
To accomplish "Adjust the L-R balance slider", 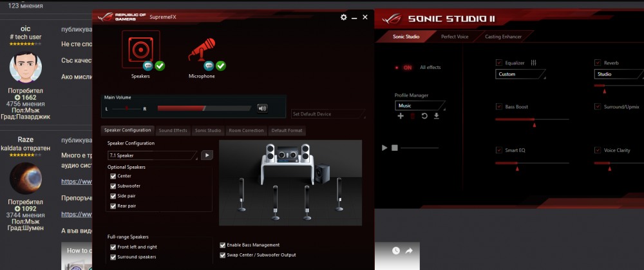I will pyautogui.click(x=126, y=108).
